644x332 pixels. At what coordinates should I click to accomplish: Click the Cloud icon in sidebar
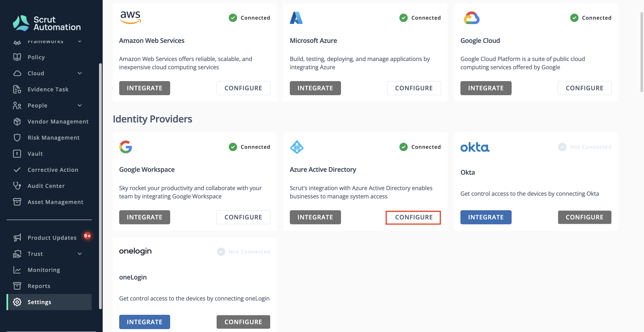[17, 73]
